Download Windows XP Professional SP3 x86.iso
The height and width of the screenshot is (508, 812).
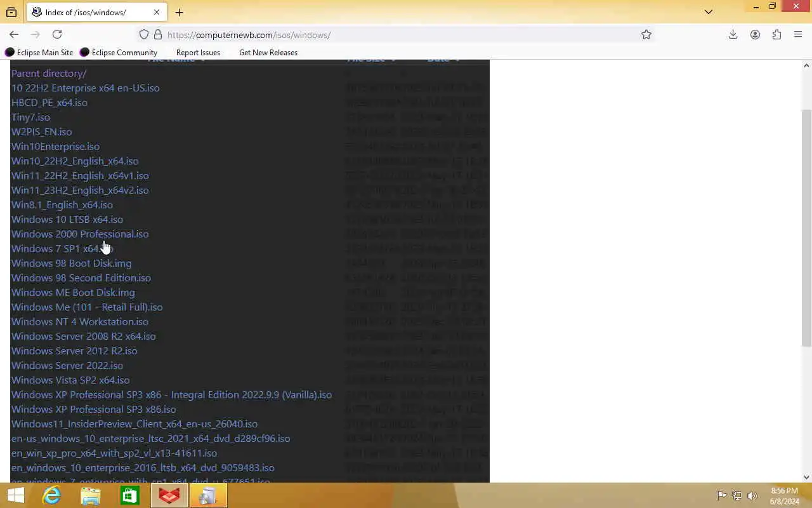click(x=94, y=409)
